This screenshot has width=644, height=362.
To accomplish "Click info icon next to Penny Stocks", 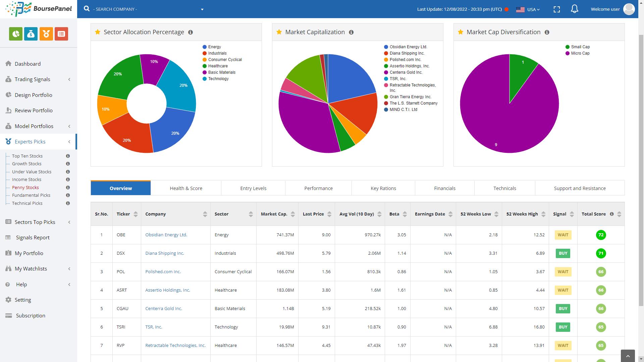I will click(x=68, y=187).
